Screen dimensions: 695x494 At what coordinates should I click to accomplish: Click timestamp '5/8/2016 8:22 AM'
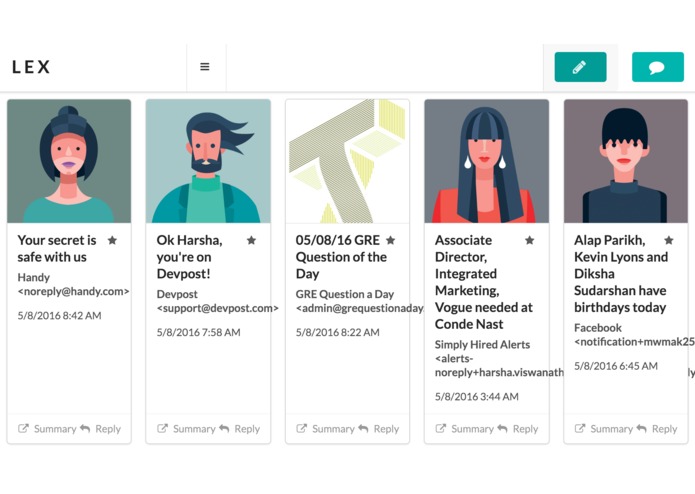[x=338, y=332]
